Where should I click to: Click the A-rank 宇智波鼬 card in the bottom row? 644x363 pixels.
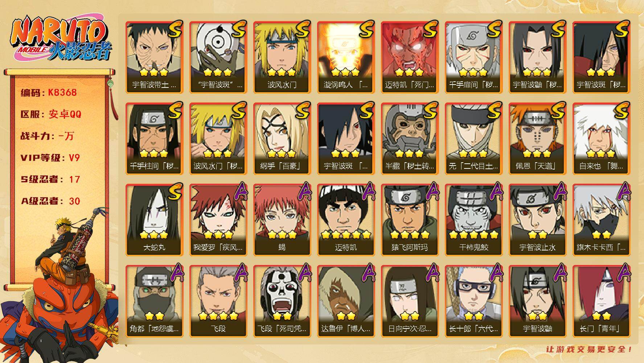[x=537, y=301]
